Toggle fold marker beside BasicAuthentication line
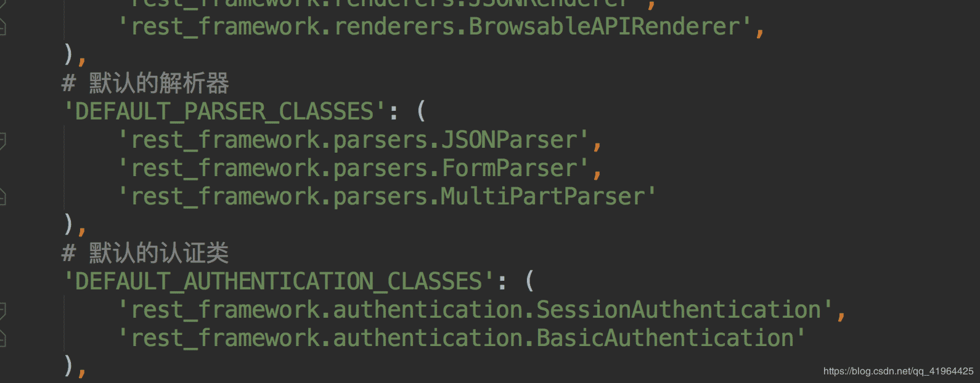This screenshot has height=383, width=980. pyautogui.click(x=2, y=339)
